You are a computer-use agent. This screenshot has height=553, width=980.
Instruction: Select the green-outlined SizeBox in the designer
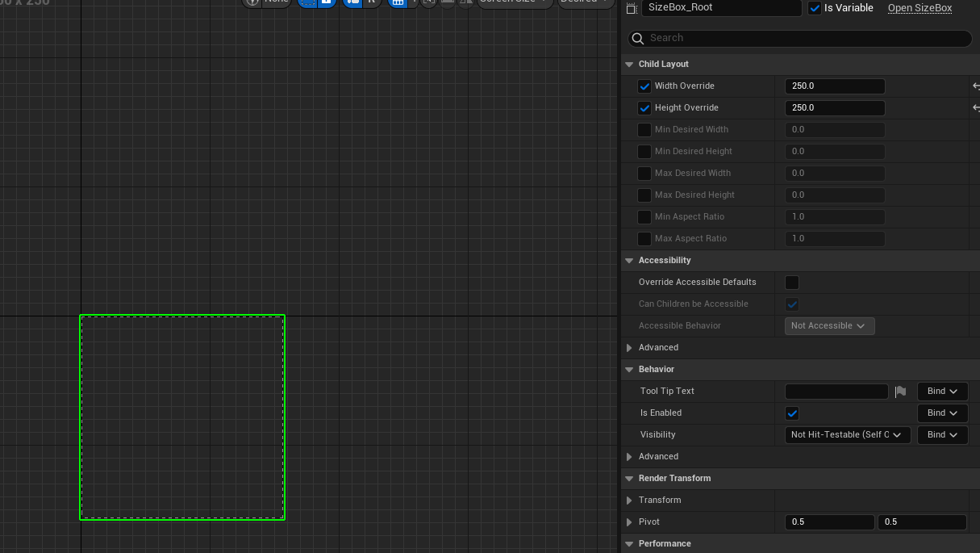click(182, 417)
